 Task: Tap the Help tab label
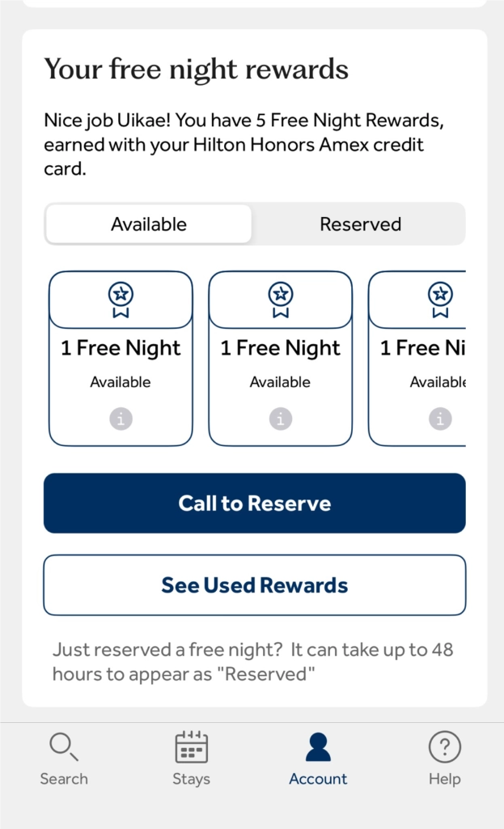coord(445,779)
